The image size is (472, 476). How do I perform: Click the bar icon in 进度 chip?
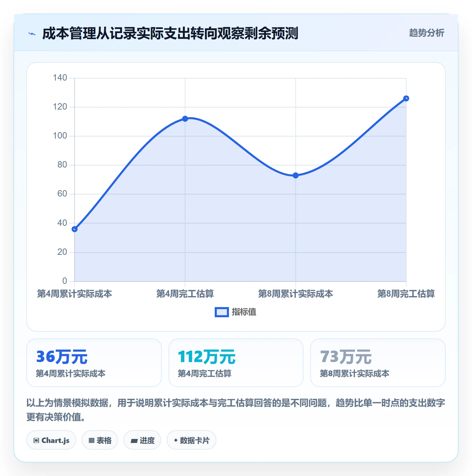tap(134, 441)
